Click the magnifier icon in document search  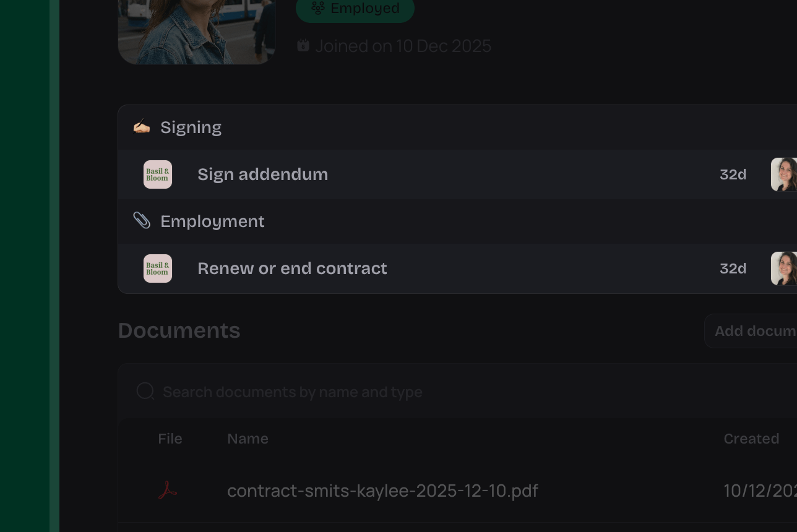point(145,392)
